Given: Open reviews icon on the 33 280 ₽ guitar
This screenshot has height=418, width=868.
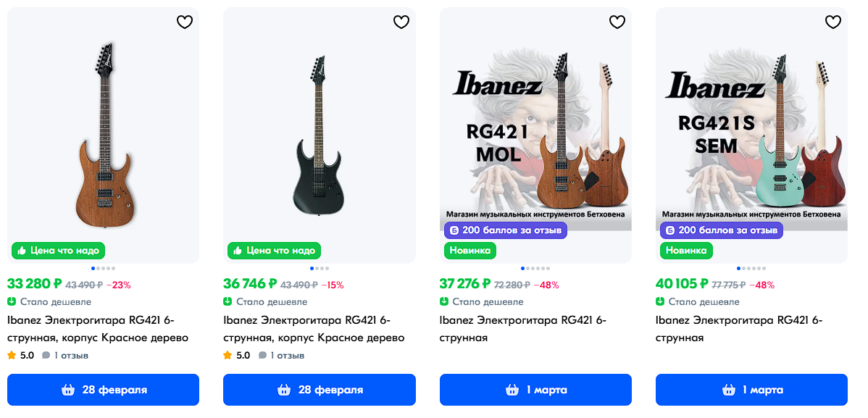Looking at the screenshot, I should pos(46,356).
